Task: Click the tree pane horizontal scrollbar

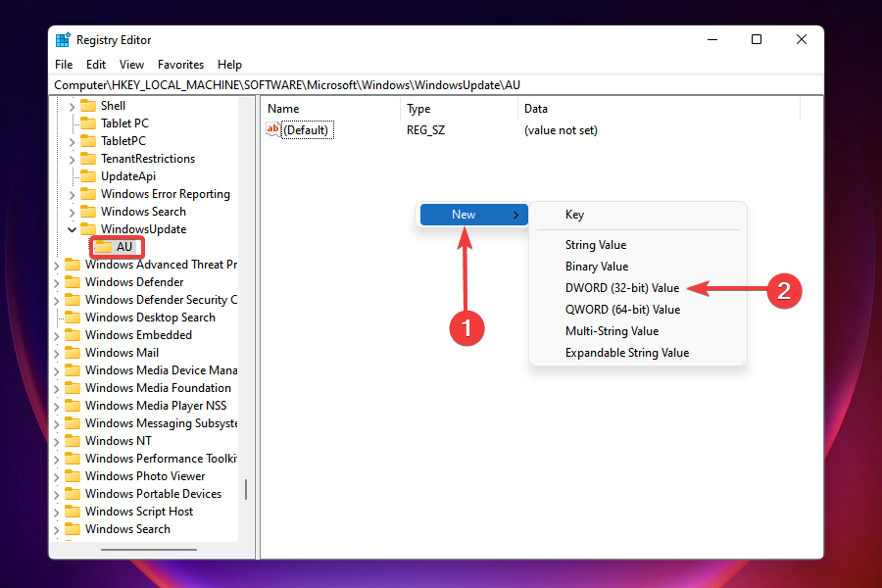Action: (x=149, y=549)
